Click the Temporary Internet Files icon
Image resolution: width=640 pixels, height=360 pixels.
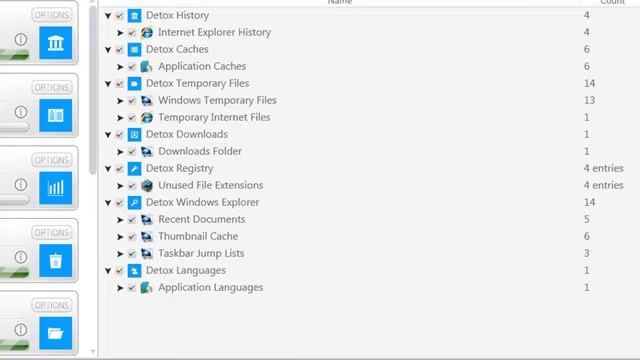tap(147, 118)
